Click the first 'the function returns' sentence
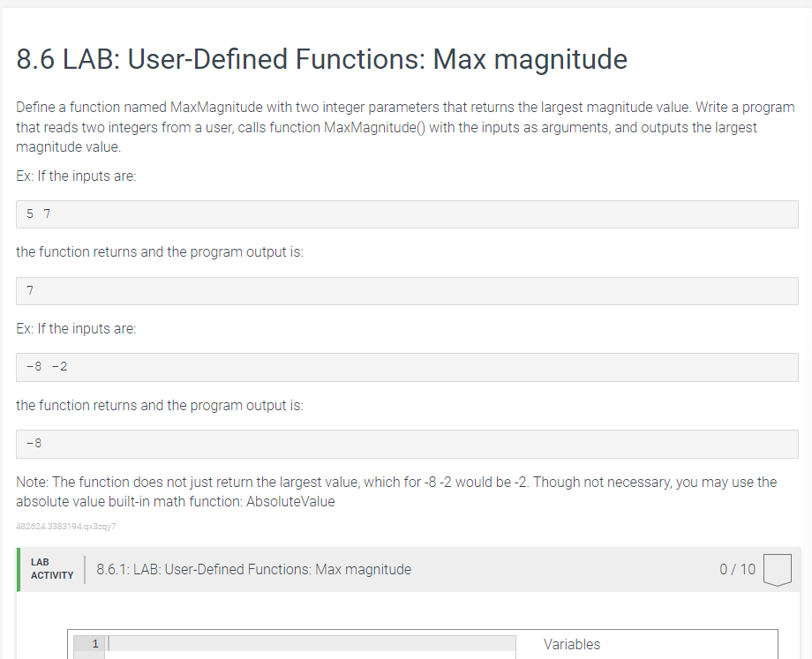The height and width of the screenshot is (659, 812). coord(160,252)
